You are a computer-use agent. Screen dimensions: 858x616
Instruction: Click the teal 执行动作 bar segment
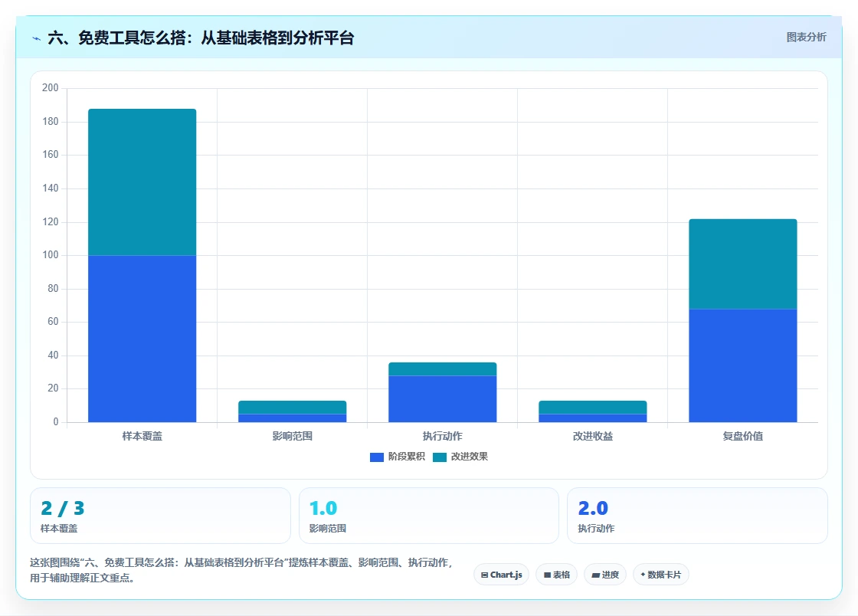click(x=442, y=369)
